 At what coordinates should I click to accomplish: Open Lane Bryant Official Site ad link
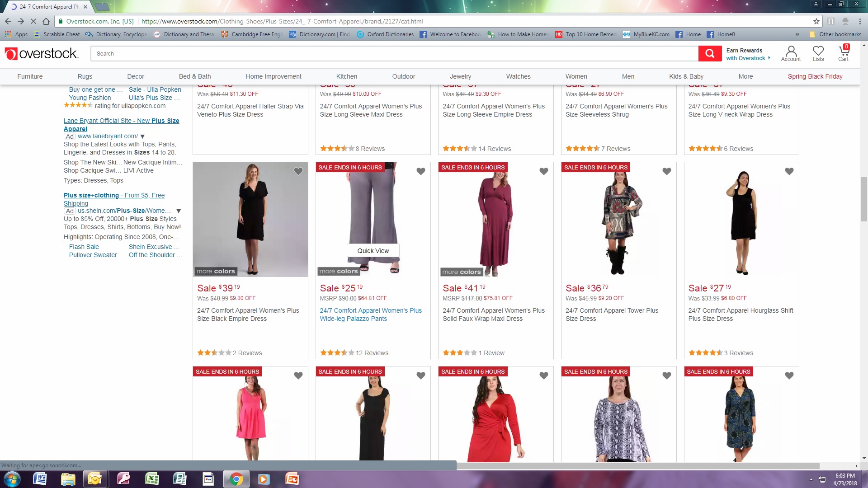[x=121, y=125]
